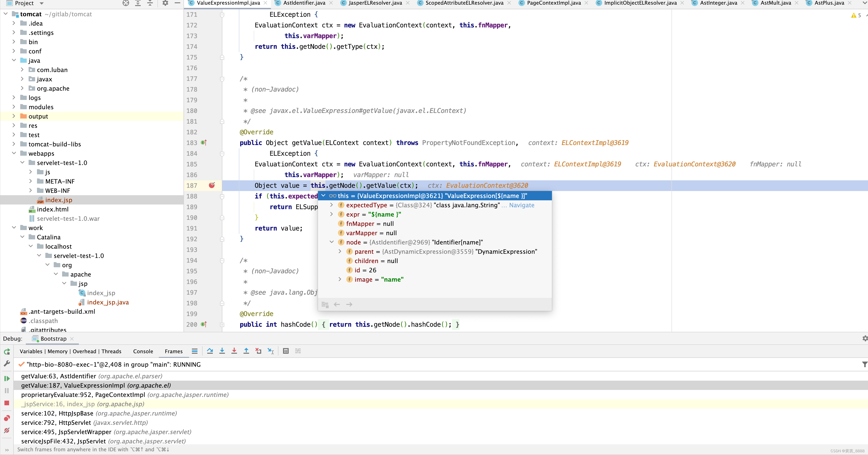
Task: Open the Project view dropdown arrow
Action: click(42, 3)
